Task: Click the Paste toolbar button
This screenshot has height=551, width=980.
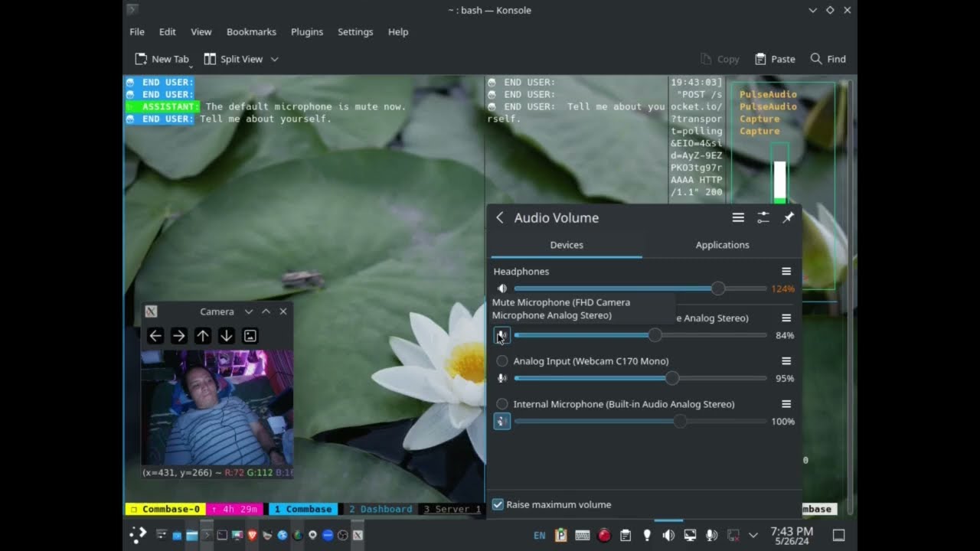Action: tap(775, 59)
